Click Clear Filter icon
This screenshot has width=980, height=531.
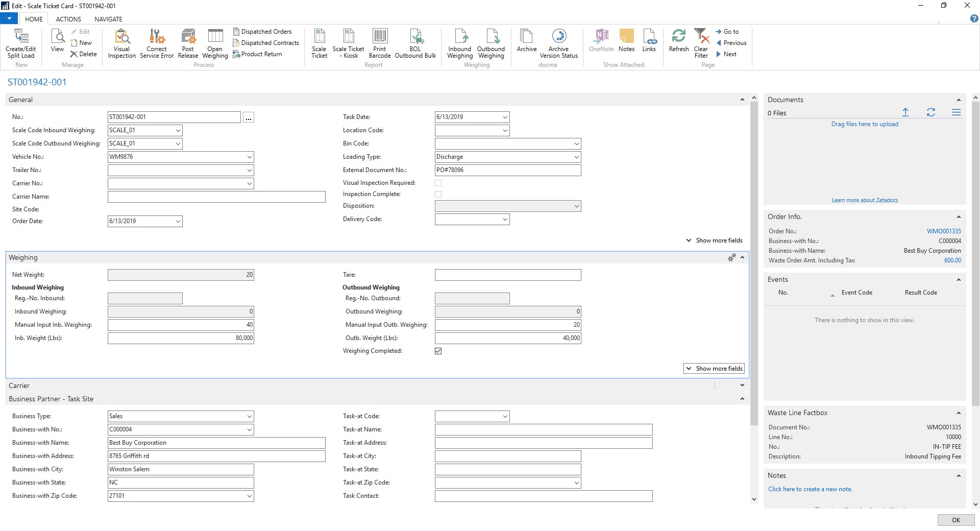tap(701, 44)
